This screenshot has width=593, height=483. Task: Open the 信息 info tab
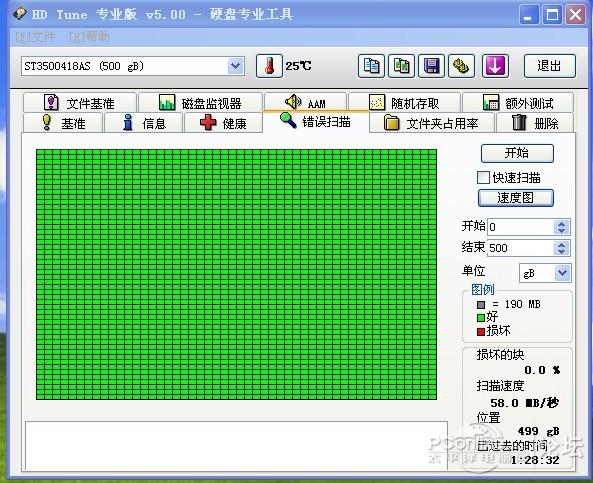coord(144,123)
